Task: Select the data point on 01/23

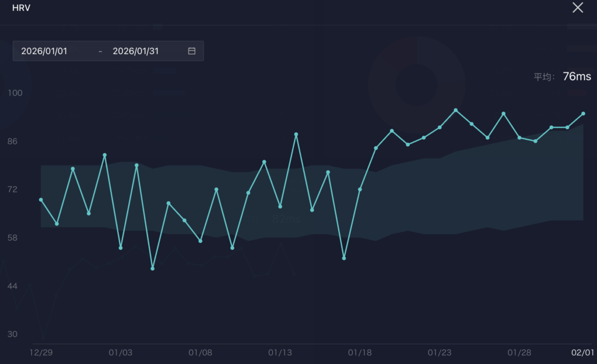Action: point(440,128)
